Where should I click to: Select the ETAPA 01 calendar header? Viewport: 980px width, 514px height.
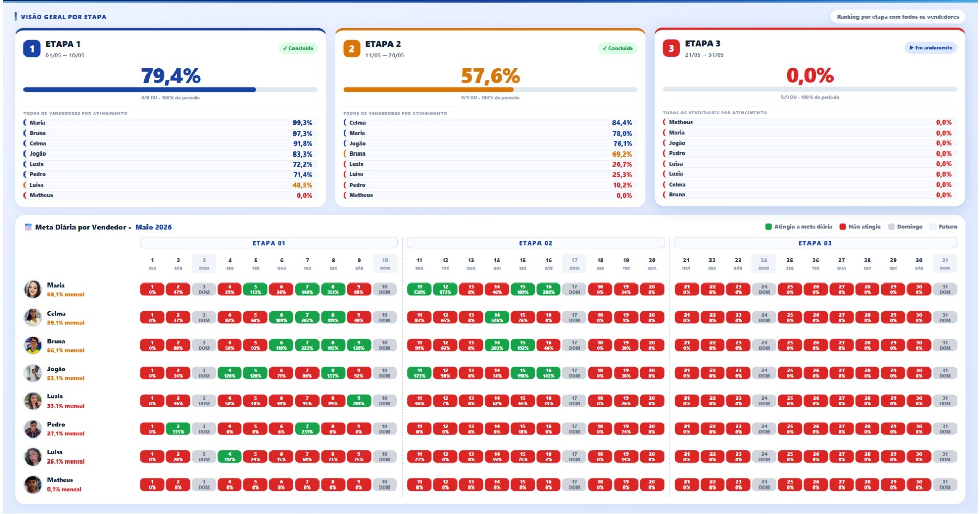(268, 243)
